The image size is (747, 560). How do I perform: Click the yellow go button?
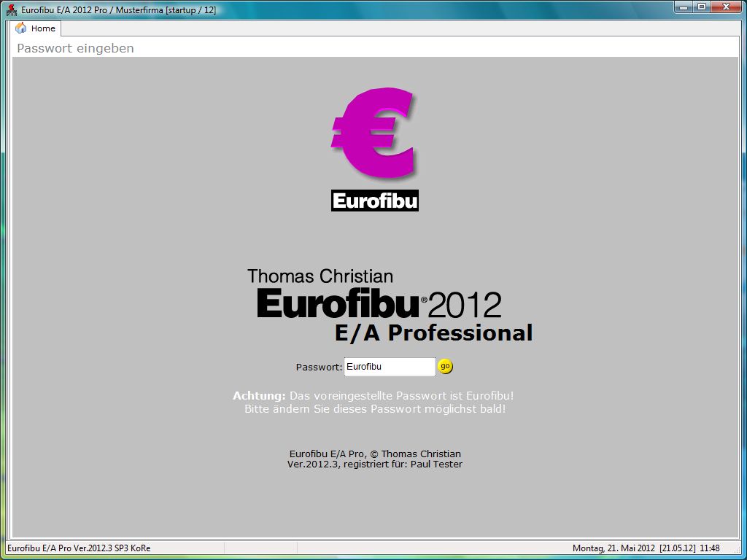[445, 366]
